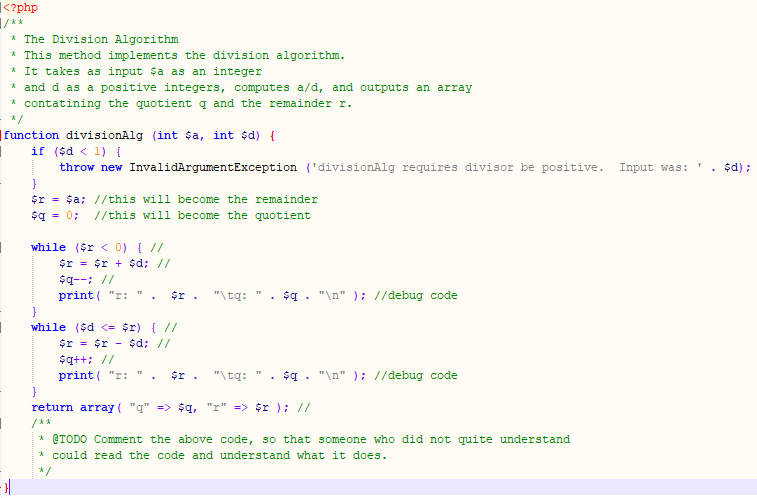757x498 pixels.
Task: Click the "int $a" parameter
Action: click(178, 135)
